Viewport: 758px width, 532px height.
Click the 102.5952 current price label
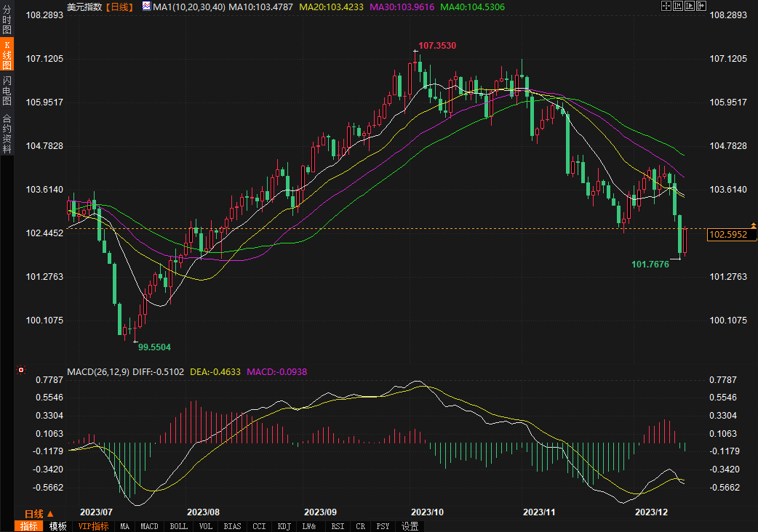(x=732, y=235)
